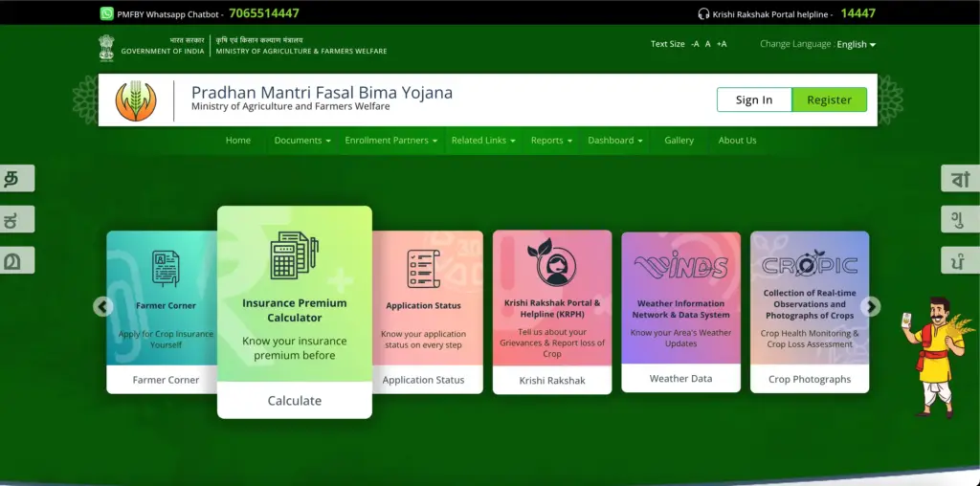The height and width of the screenshot is (486, 980).
Task: Decrease text size with -A
Action: 695,44
